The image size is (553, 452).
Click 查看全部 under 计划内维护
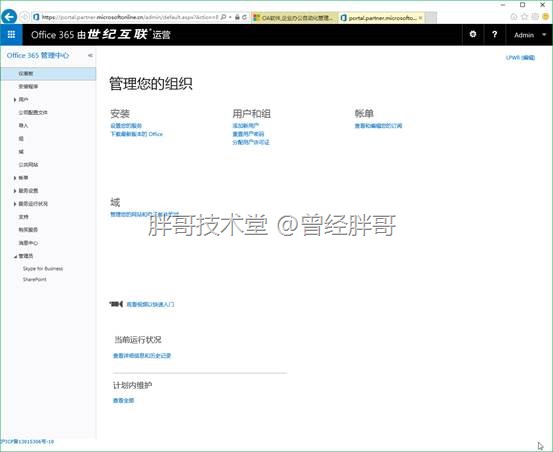coord(123,401)
